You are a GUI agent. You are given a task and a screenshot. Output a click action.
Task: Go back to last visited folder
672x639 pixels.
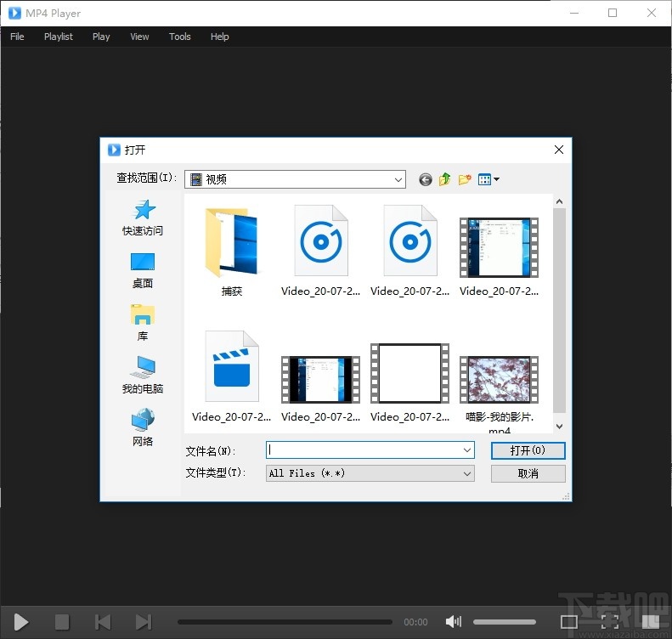425,179
